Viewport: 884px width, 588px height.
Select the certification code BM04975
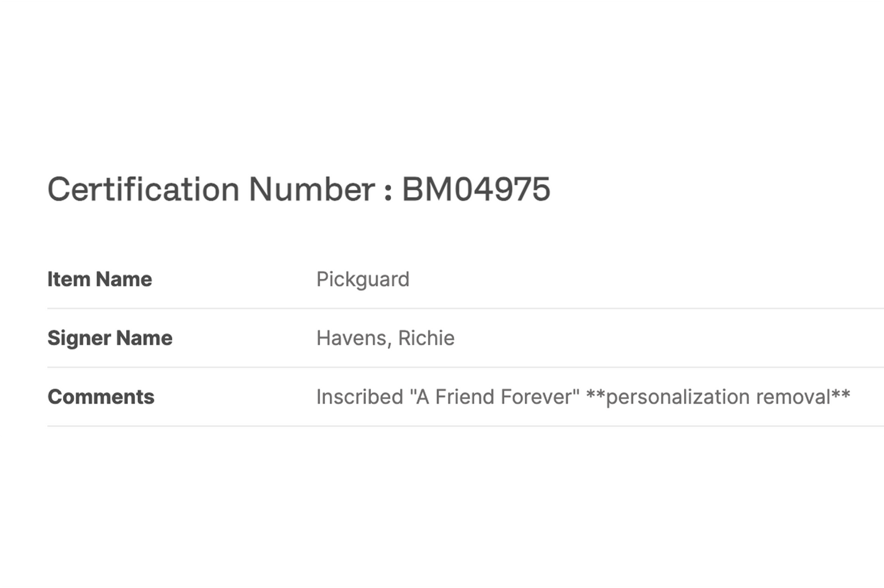coord(476,189)
